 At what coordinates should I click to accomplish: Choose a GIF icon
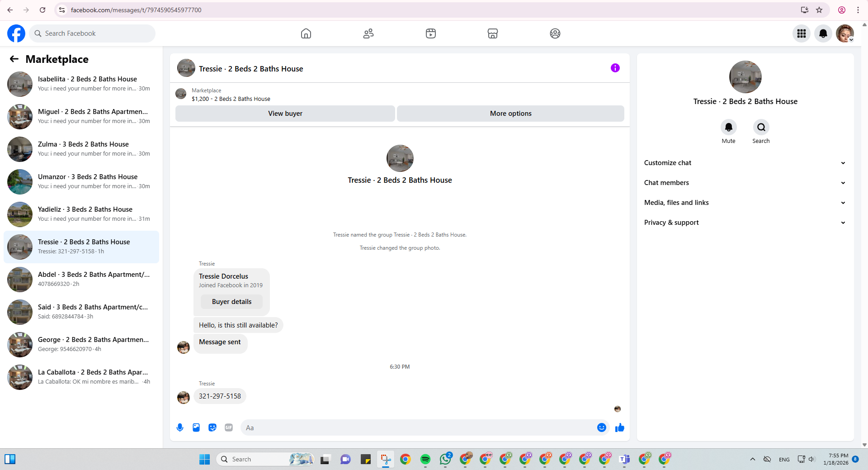pyautogui.click(x=229, y=427)
